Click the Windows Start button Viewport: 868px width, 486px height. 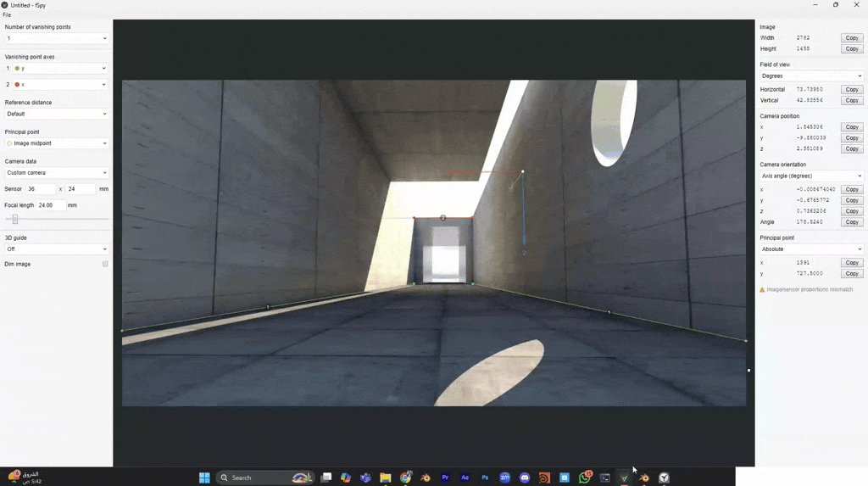click(x=204, y=478)
